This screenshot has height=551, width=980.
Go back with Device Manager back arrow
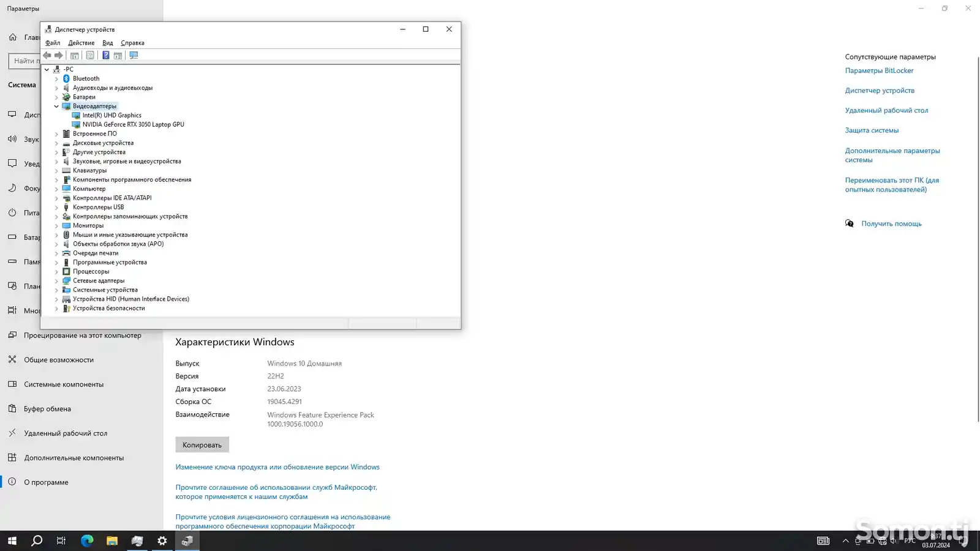click(x=47, y=55)
